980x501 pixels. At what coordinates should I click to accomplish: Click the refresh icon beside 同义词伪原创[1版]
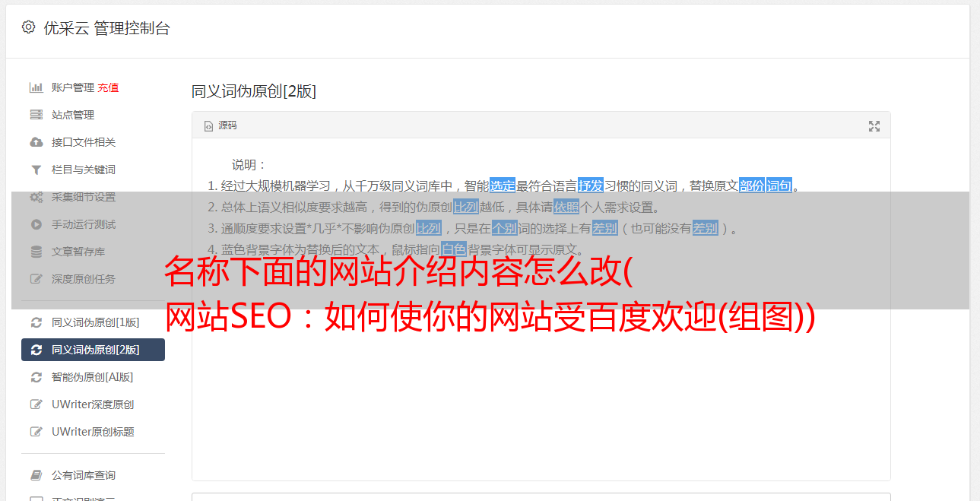36,322
